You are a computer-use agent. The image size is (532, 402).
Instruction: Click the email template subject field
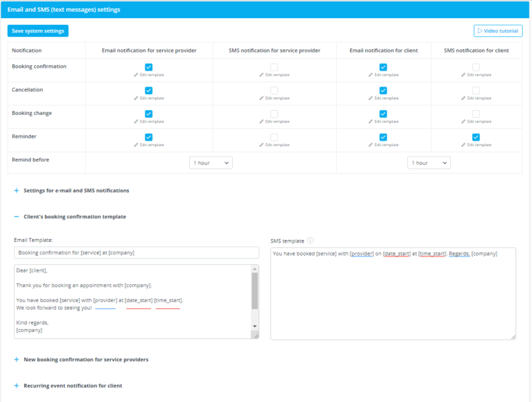tap(136, 253)
